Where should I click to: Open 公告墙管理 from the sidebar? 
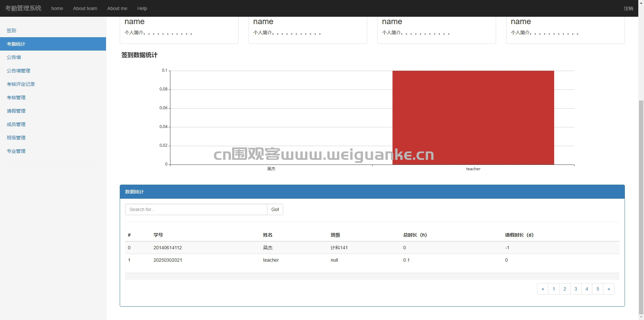[x=53, y=71]
